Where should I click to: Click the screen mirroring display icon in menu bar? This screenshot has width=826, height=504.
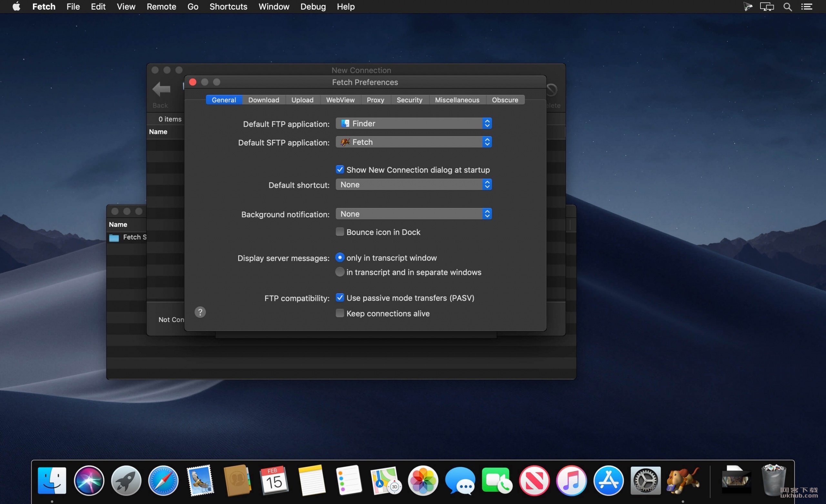pos(767,7)
